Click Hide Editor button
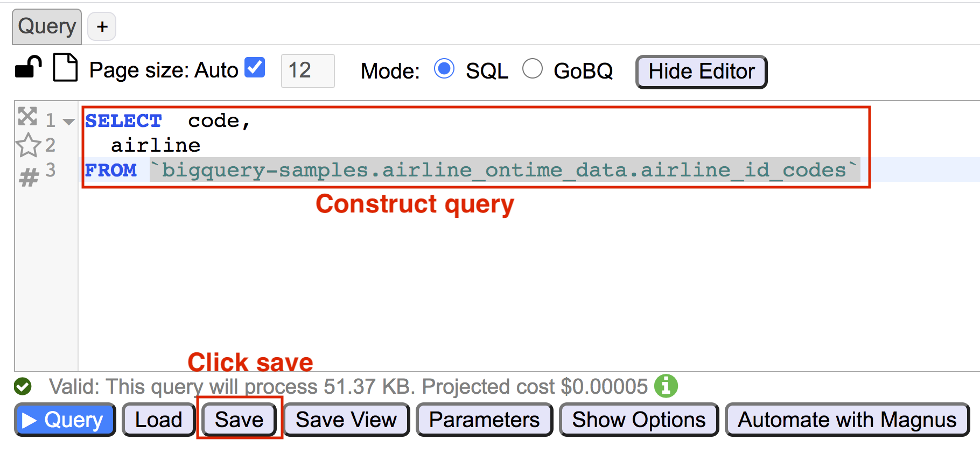The height and width of the screenshot is (454, 980). (x=701, y=72)
